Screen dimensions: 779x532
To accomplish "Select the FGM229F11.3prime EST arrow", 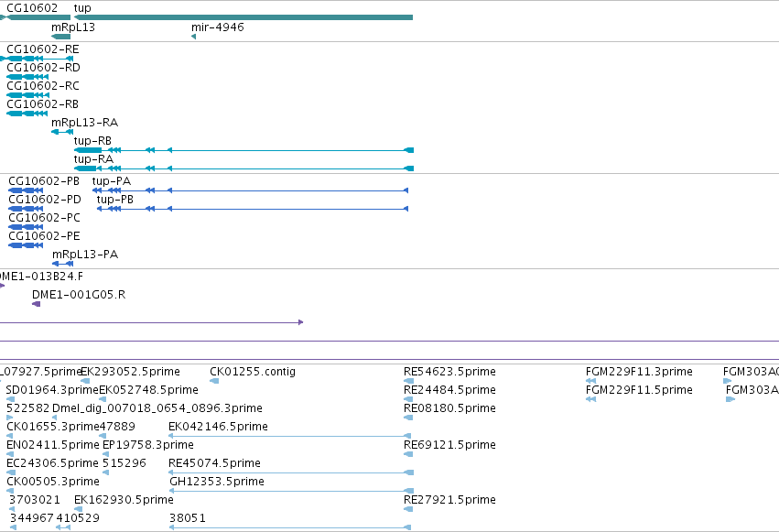I will point(590,381).
